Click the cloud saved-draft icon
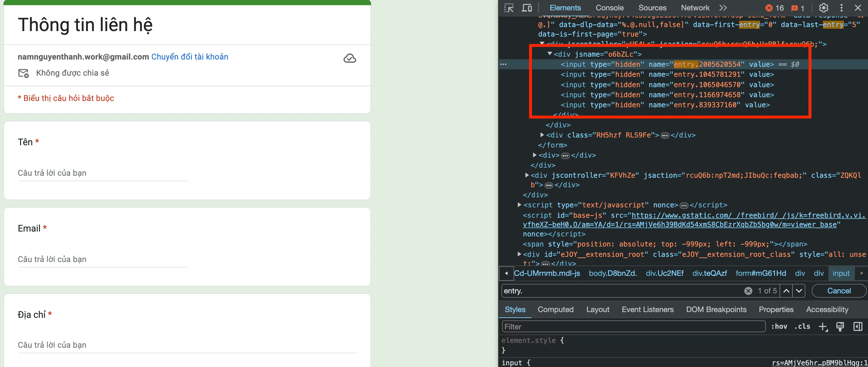The height and width of the screenshot is (367, 868). [x=350, y=58]
